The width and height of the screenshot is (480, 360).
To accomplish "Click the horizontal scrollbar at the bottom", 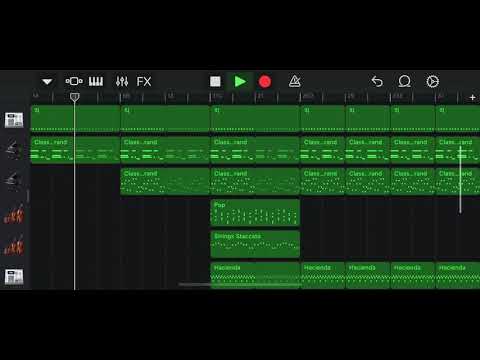I will pos(239,285).
